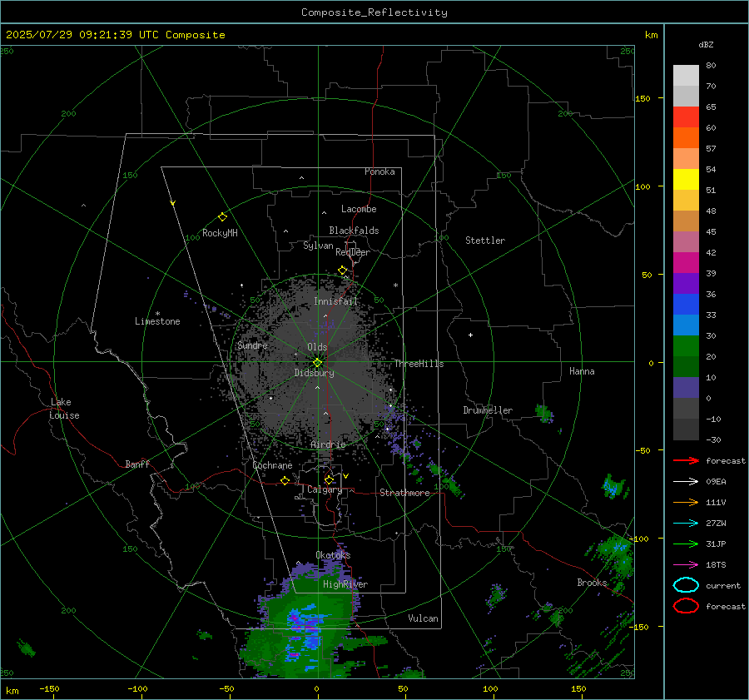Click the magenta 18TS arrow in legend
The width and height of the screenshot is (749, 700).
pyautogui.click(x=686, y=565)
